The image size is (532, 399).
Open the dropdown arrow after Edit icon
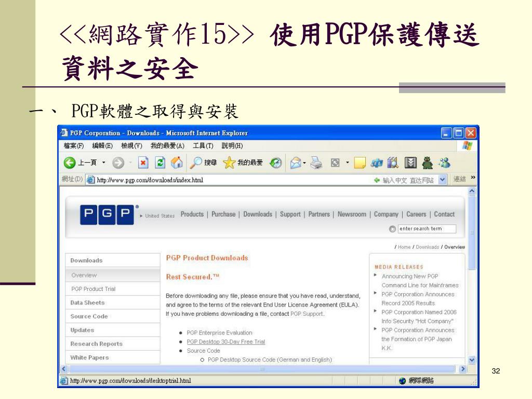click(347, 163)
